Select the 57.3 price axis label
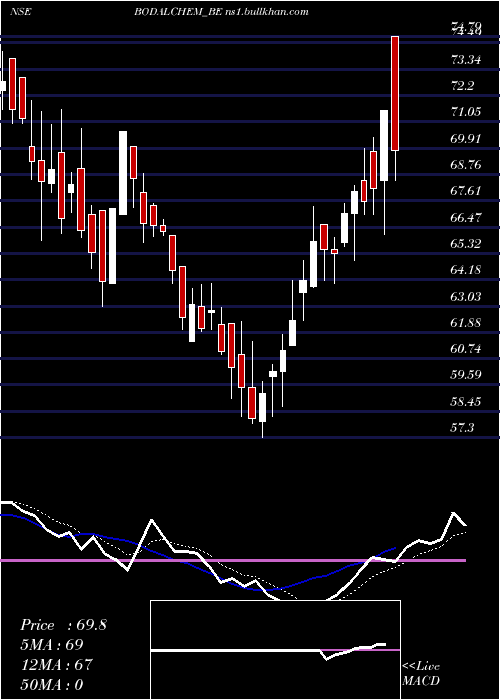 pyautogui.click(x=462, y=428)
